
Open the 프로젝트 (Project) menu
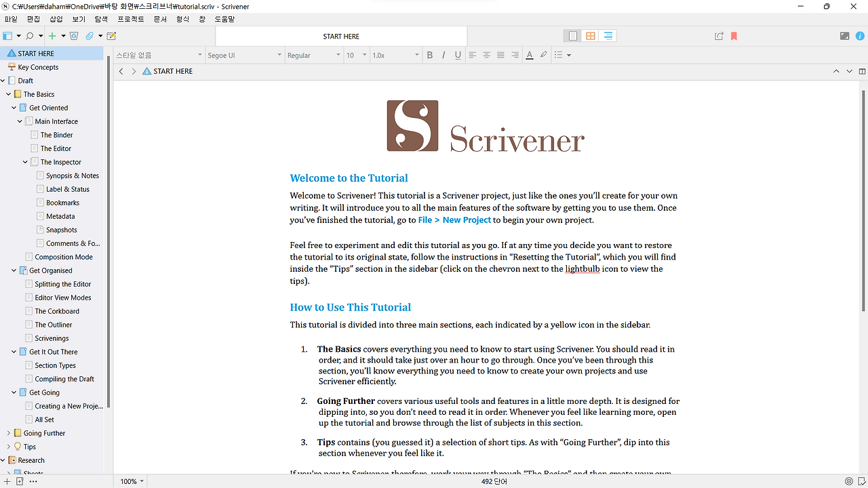[x=131, y=20]
